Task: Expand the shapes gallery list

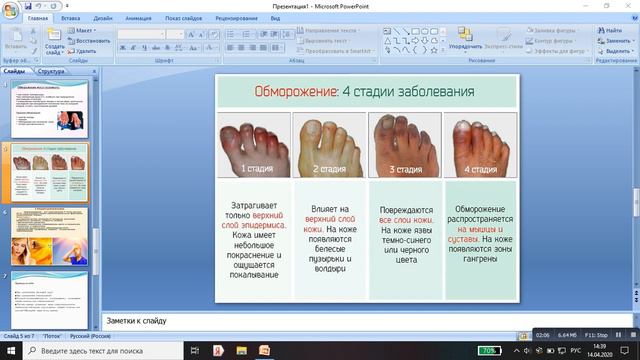Action: click(x=443, y=50)
